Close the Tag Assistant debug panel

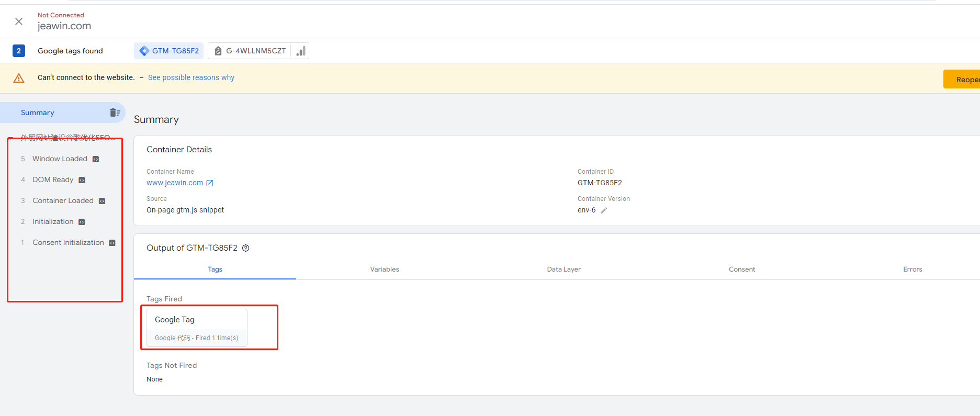[x=19, y=21]
